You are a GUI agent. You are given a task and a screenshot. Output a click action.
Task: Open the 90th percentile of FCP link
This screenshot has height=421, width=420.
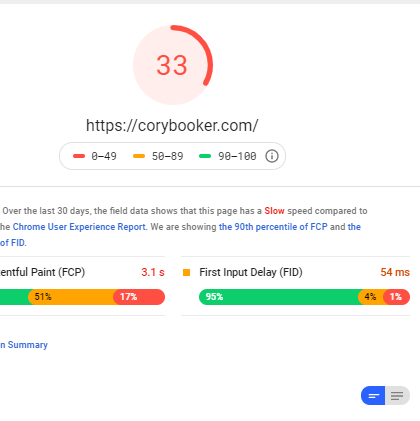pos(273,227)
